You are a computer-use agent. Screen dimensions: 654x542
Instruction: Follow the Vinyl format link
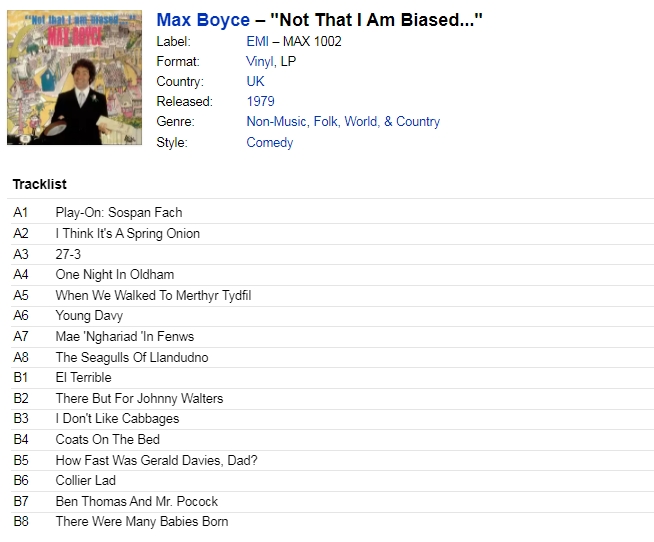click(x=260, y=61)
